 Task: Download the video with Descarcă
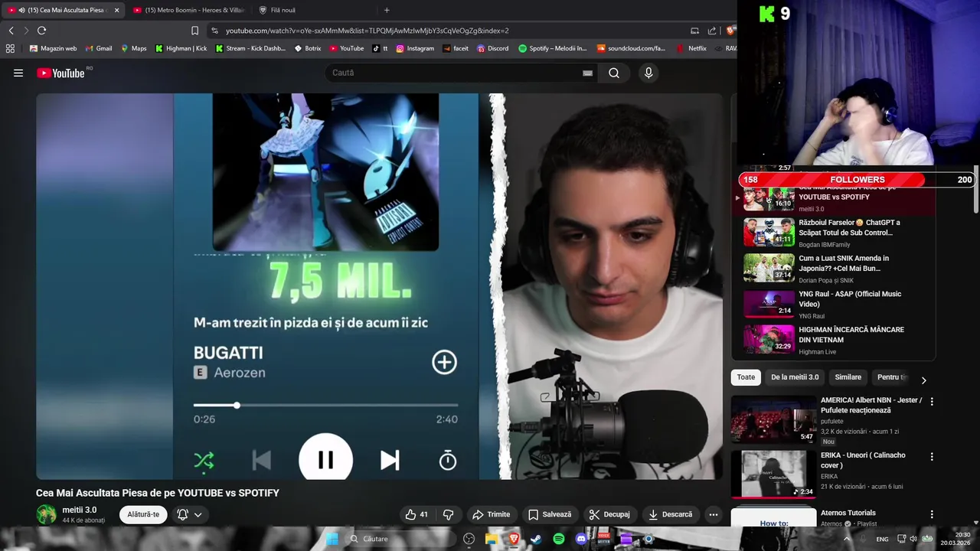(670, 514)
